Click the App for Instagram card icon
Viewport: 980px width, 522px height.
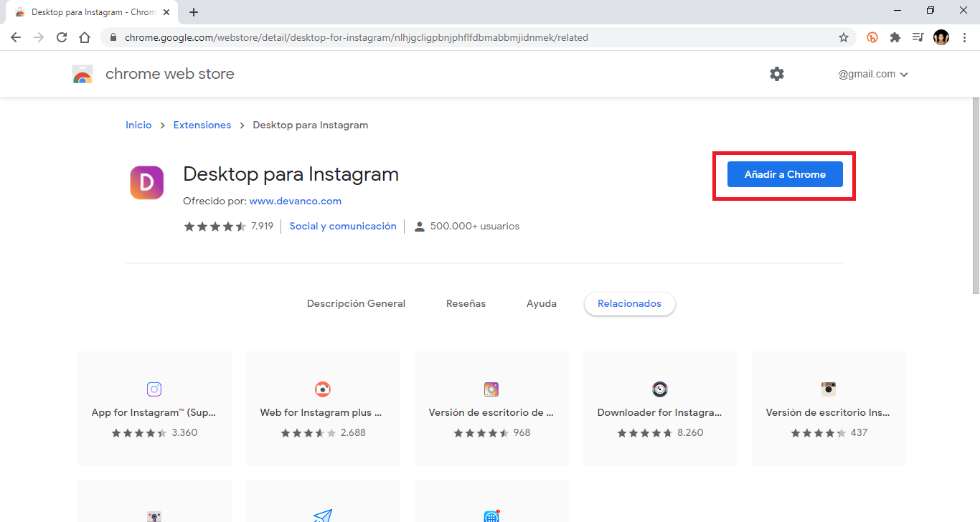click(x=154, y=389)
